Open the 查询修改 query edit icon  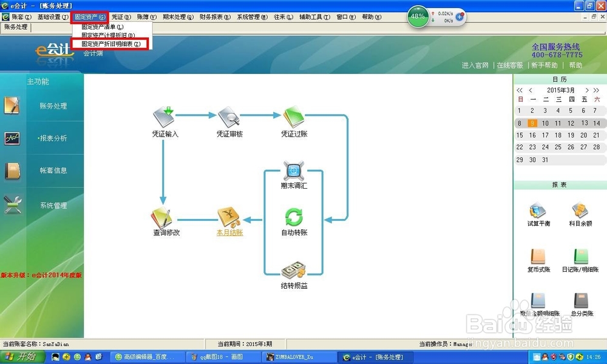pyautogui.click(x=161, y=217)
